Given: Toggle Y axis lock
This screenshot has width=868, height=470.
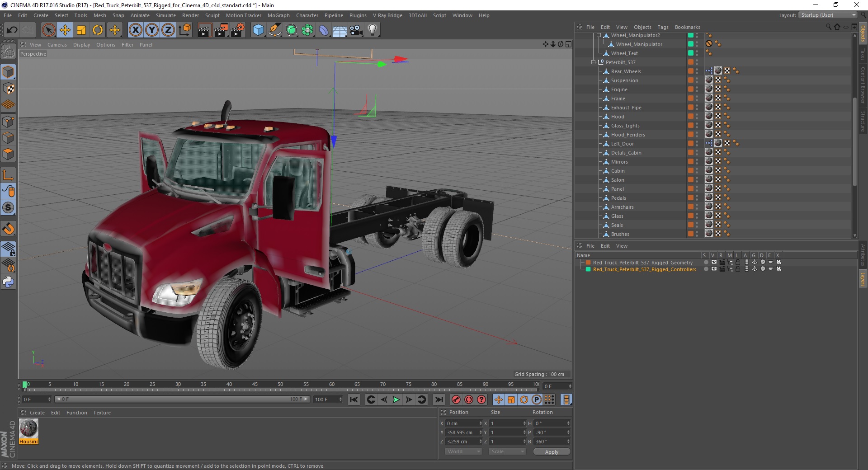Looking at the screenshot, I should tap(152, 30).
